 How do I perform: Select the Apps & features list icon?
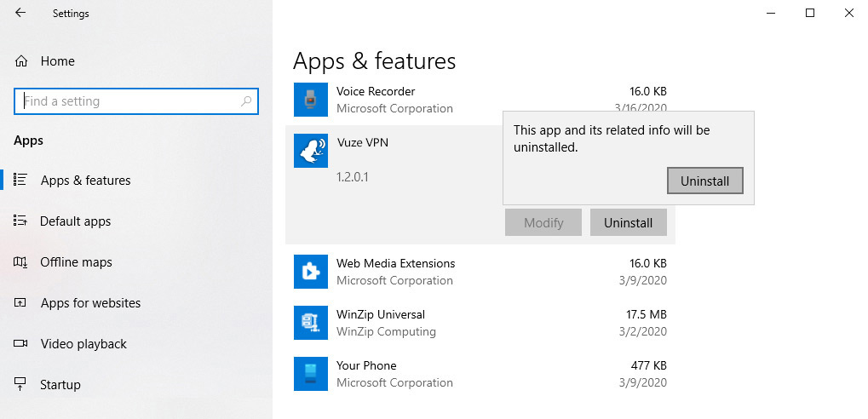point(20,180)
